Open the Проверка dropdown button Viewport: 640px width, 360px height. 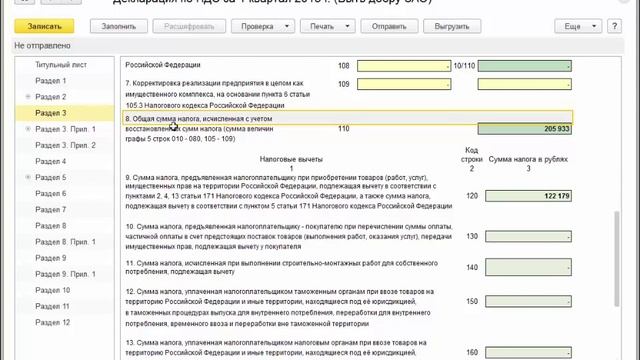click(263, 26)
